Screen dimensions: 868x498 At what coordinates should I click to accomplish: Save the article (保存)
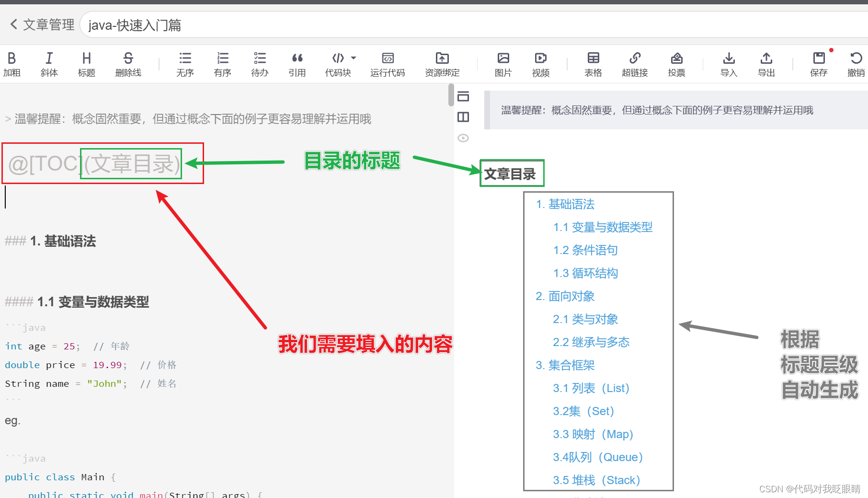(819, 64)
